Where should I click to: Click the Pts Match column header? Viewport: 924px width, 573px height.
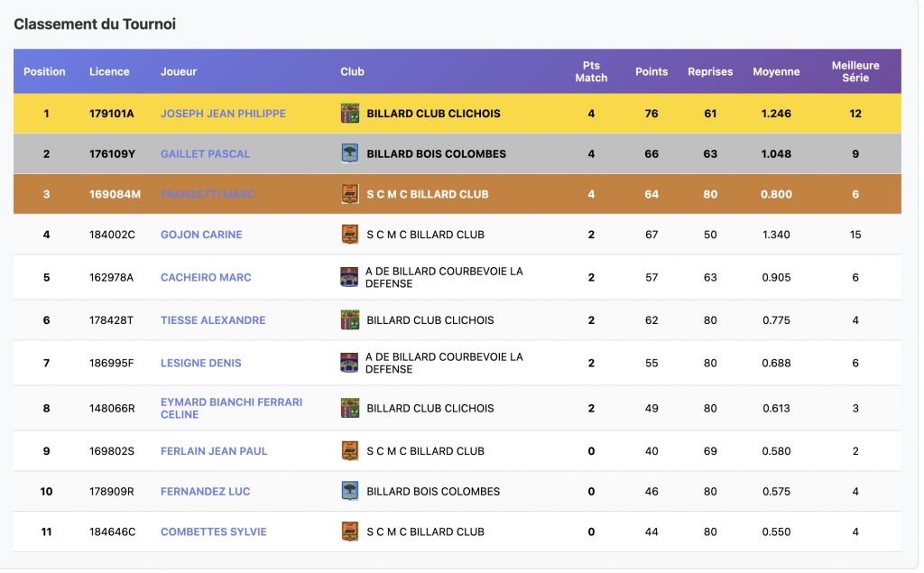coord(591,71)
